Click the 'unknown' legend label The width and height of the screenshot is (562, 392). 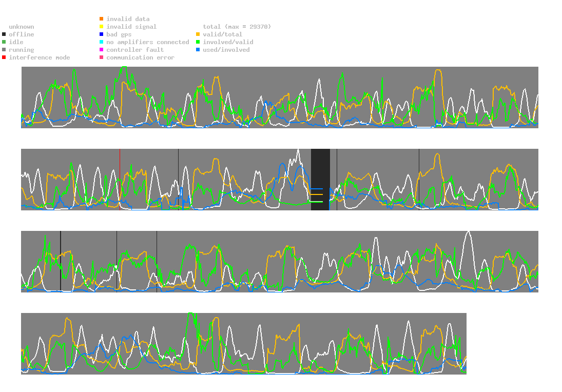pyautogui.click(x=22, y=27)
